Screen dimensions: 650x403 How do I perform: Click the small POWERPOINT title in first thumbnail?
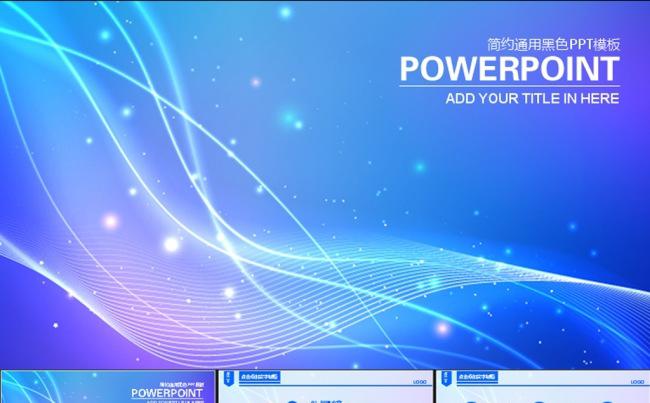[x=167, y=393]
